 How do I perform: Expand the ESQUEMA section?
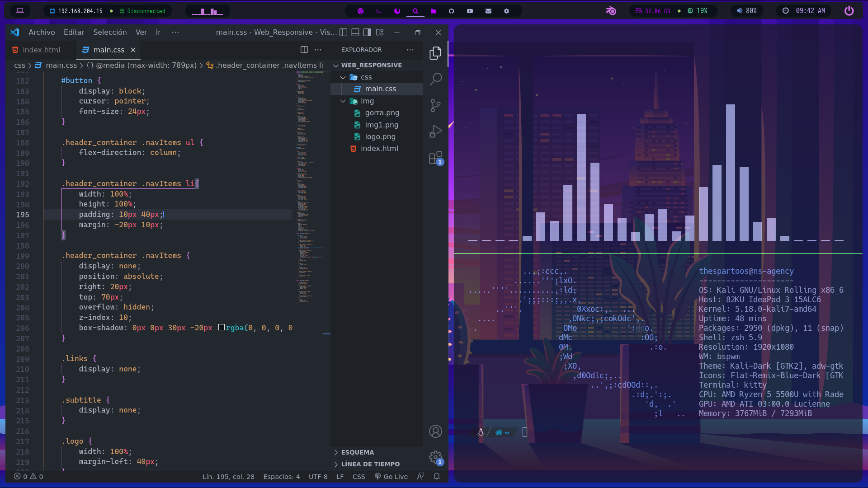pos(357,452)
